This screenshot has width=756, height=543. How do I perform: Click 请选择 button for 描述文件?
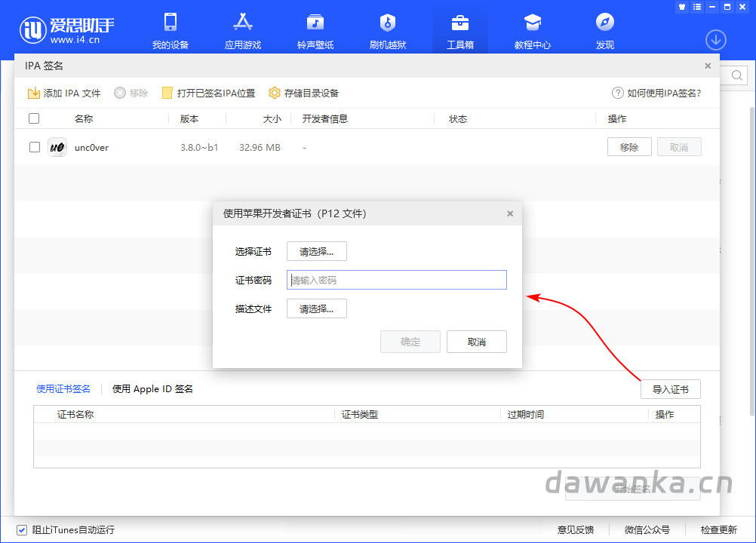[x=317, y=308]
